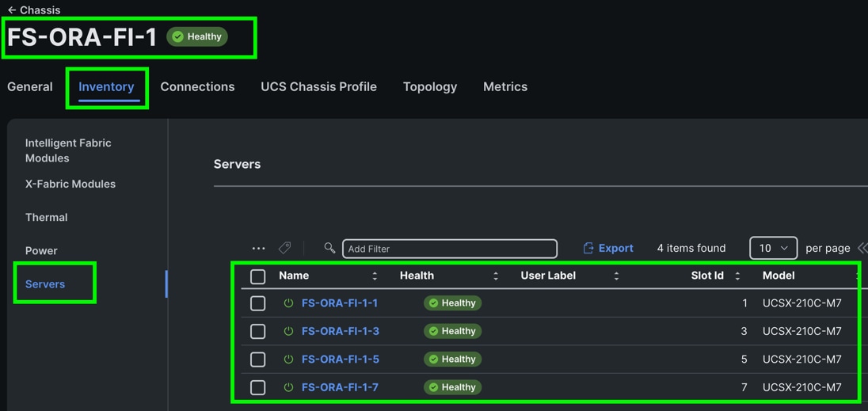Check the box for FS-ORA-FI-1-3
Image resolution: width=868 pixels, height=411 pixels.
258,331
